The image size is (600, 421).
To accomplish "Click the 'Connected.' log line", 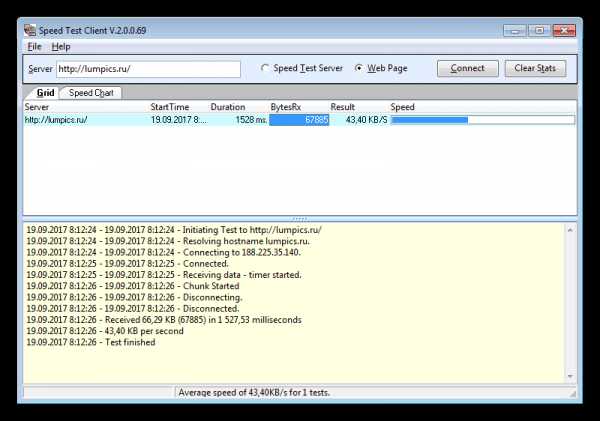I will 127,264.
